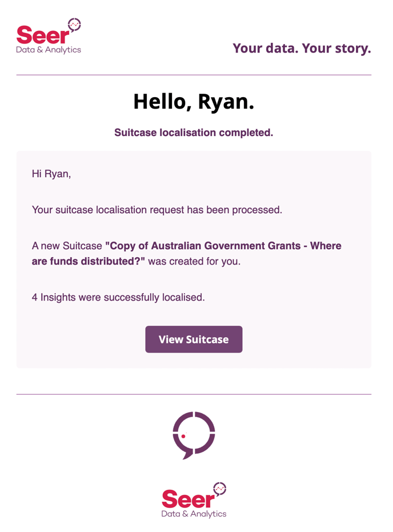Click the divider line above the footer

194,394
